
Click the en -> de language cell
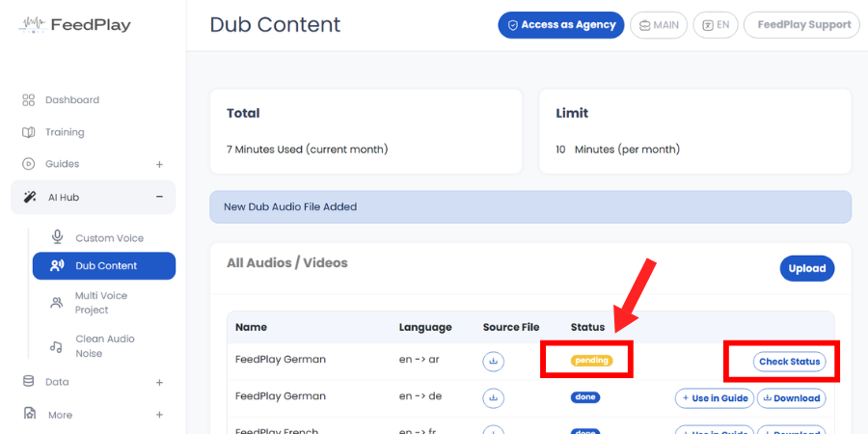coord(420,396)
